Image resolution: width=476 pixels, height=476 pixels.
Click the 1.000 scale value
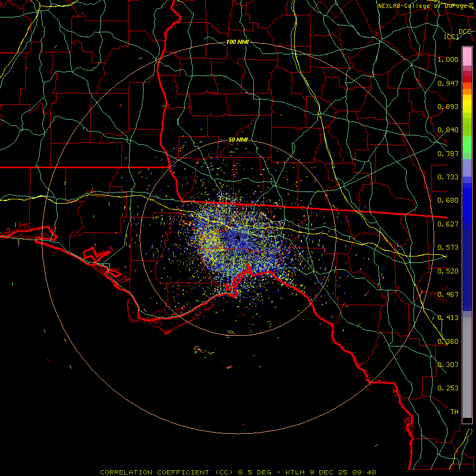448,59
